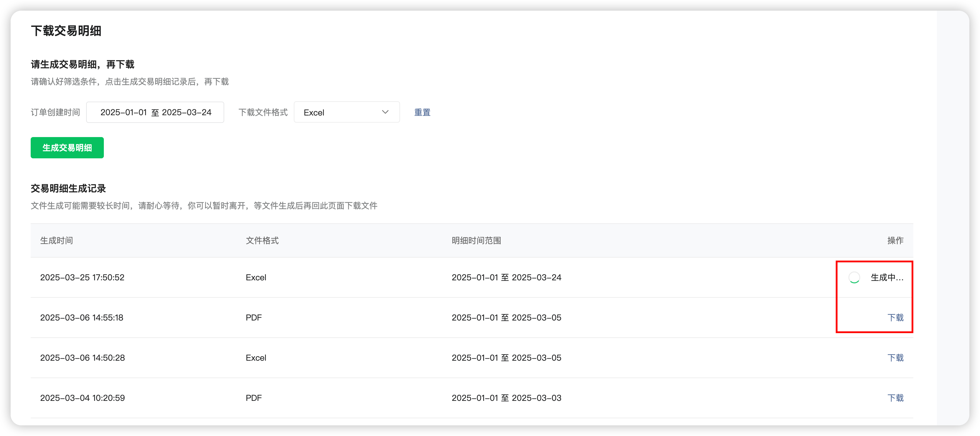Open the 订单创建时间 date range field
This screenshot has height=436, width=980.
(155, 112)
